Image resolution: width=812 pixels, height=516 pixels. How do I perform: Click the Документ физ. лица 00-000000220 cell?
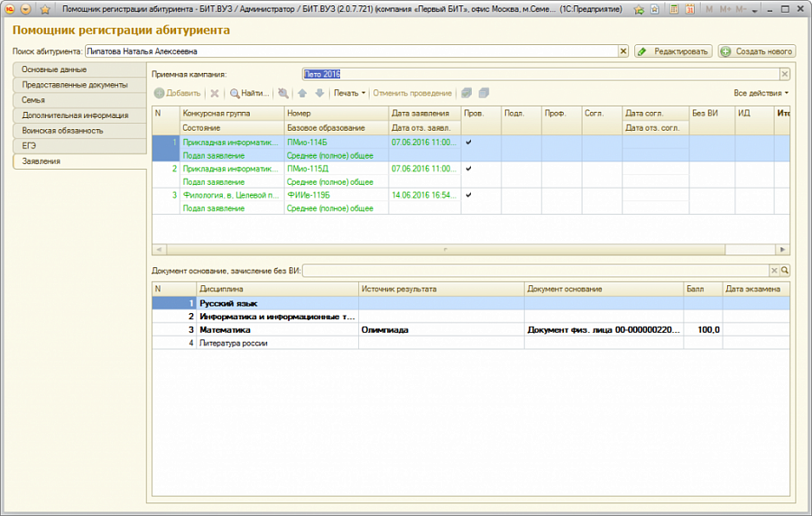click(604, 329)
